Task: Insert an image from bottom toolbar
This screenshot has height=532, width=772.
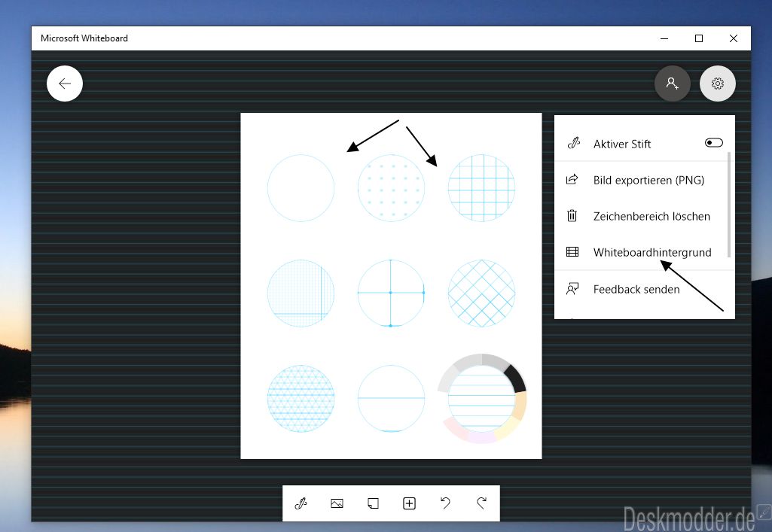Action: (337, 503)
